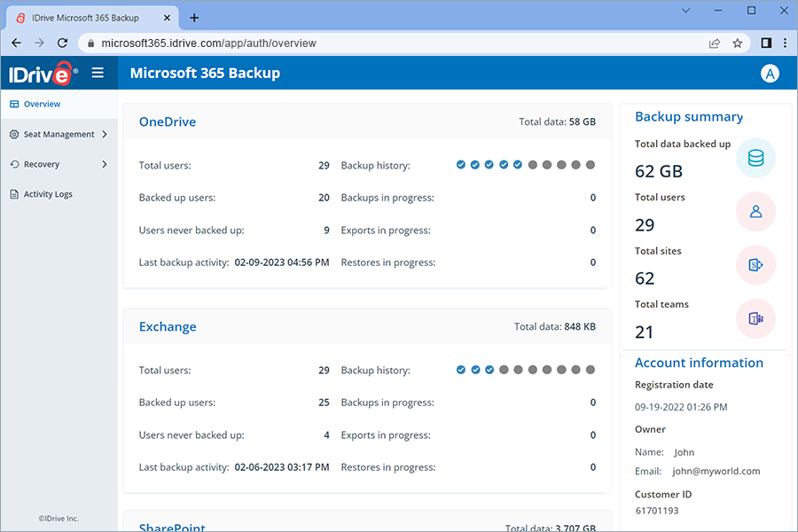
Task: Open Chrome three-dot menu
Action: point(786,43)
